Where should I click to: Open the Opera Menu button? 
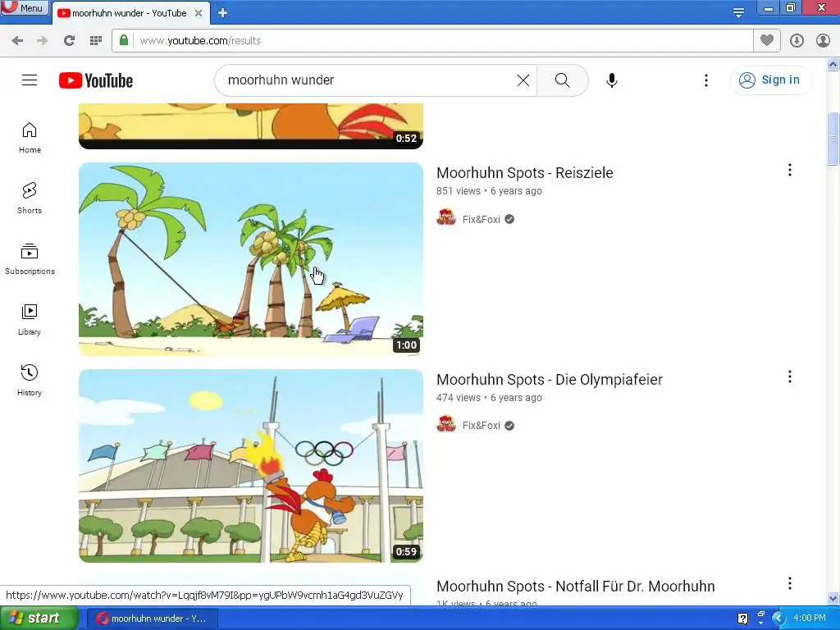[25, 8]
